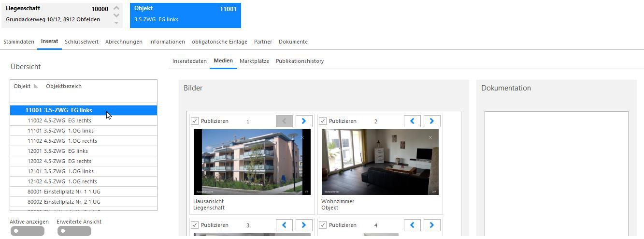Select the Objekt 11001 header card
This screenshot has width=644, height=239.
point(186,15)
